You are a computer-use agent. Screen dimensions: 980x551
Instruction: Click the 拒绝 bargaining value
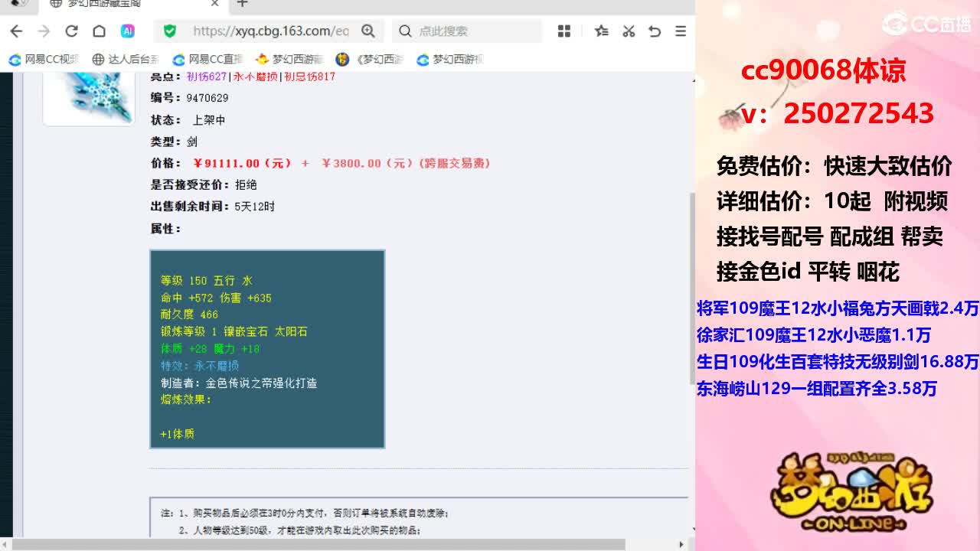point(246,184)
